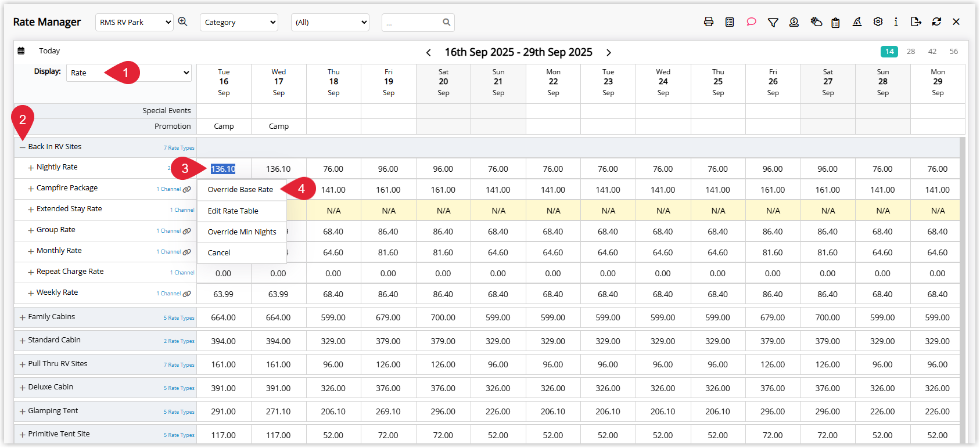Screen dimensions: 980x448
Task: Expand the Primitive Tent Site category
Action: pos(22,435)
